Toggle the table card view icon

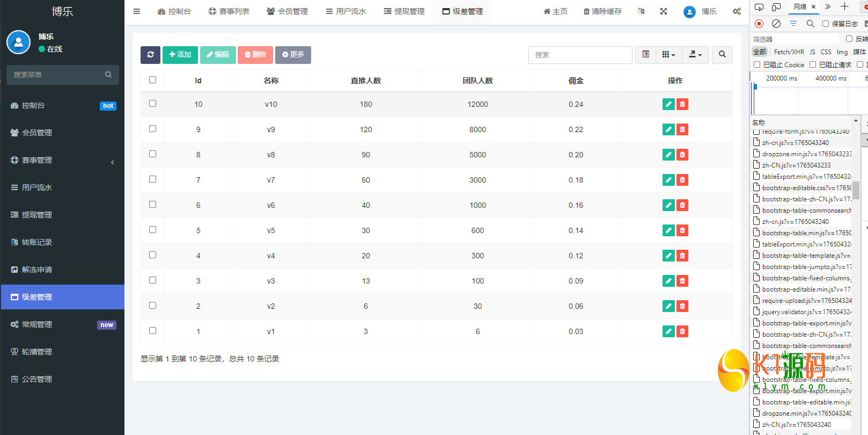(x=645, y=55)
